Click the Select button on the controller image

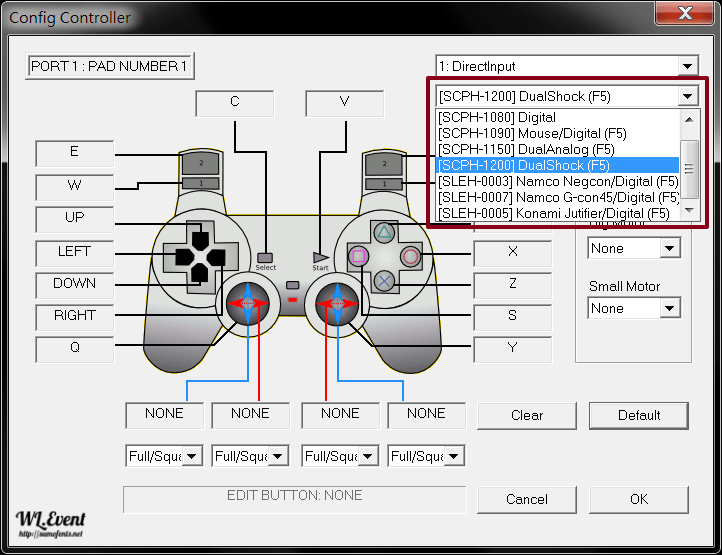(265, 257)
